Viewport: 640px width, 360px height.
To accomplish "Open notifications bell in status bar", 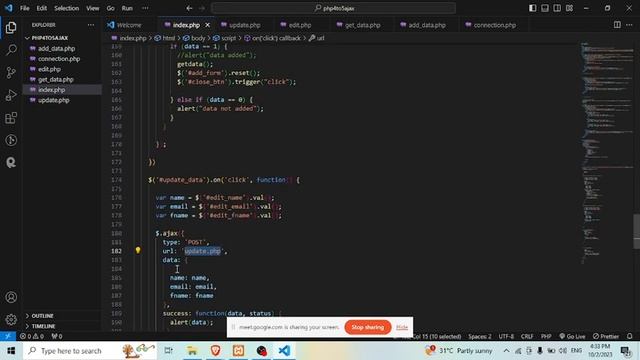I will tap(629, 336).
